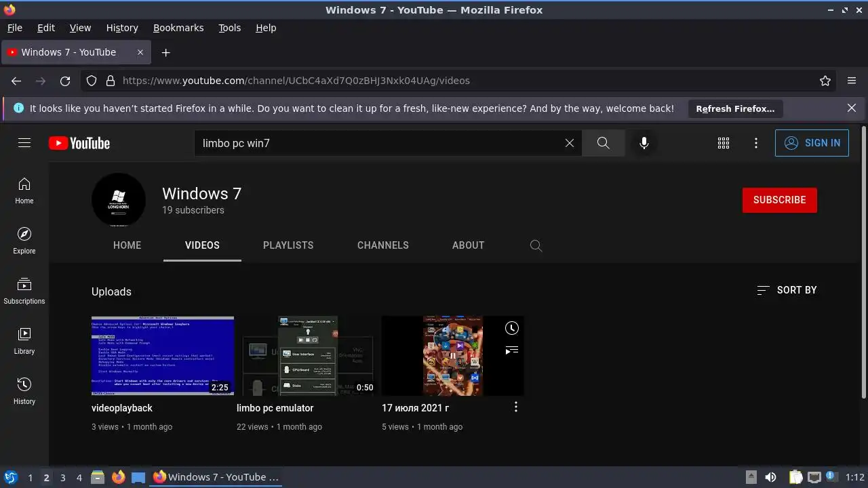Viewport: 868px width, 488px height.
Task: Reload the current page
Action: pos(65,81)
